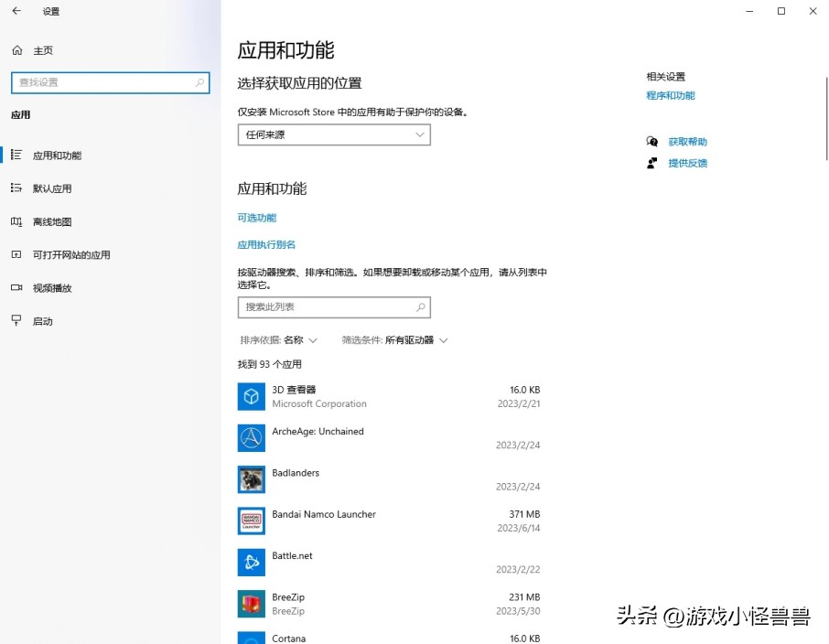Click the Bandai Namco Launcher icon
The image size is (829, 644).
pyautogui.click(x=251, y=521)
